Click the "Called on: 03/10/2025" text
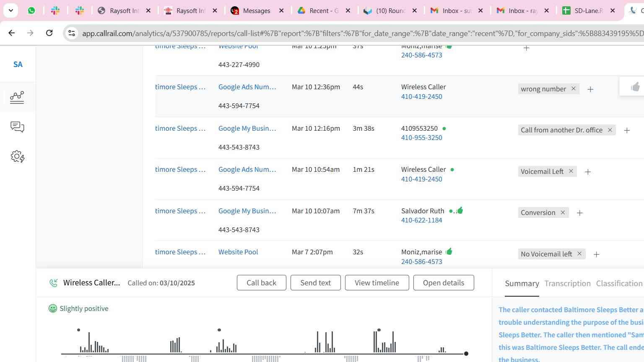This screenshot has height=362, width=644. [161, 283]
